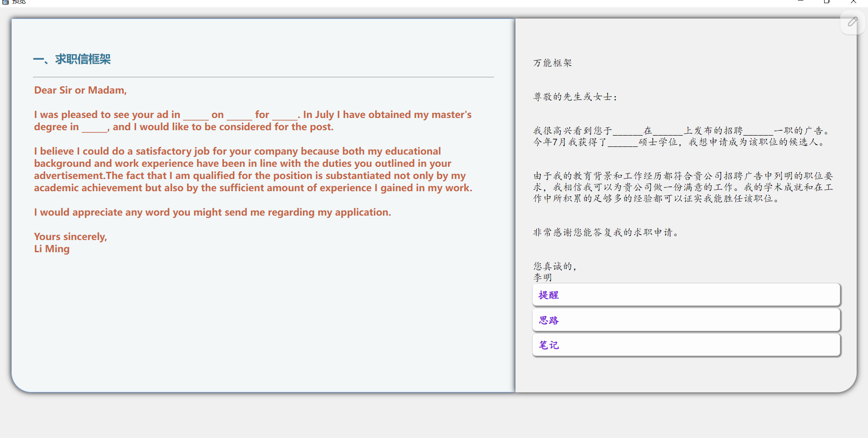868x438 pixels.
Task: Click the title 万能框架
Action: 552,63
